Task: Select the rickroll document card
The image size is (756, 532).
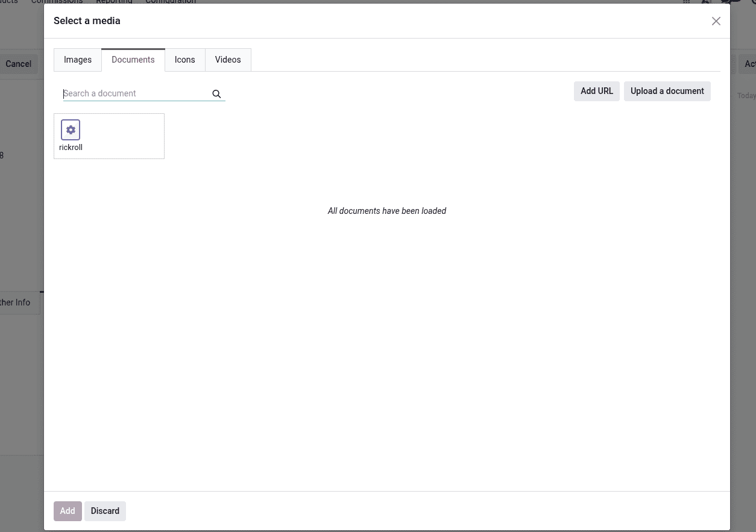Action: 109,136
